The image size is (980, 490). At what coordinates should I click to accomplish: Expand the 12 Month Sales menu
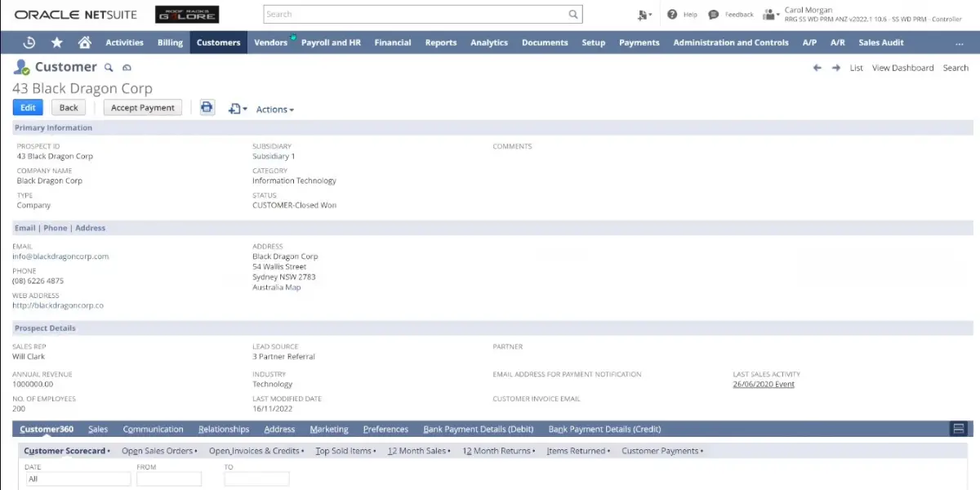[x=419, y=451]
